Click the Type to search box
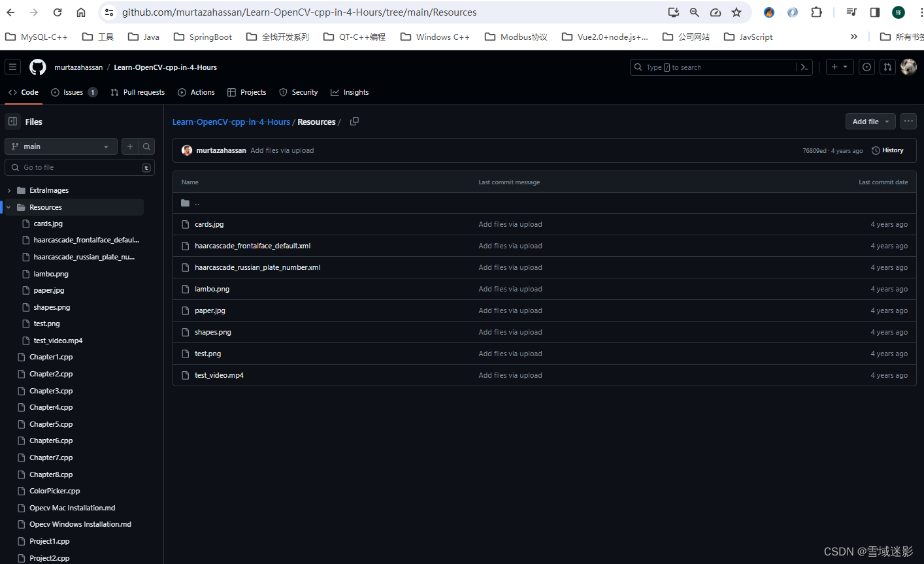The image size is (924, 564). point(714,67)
